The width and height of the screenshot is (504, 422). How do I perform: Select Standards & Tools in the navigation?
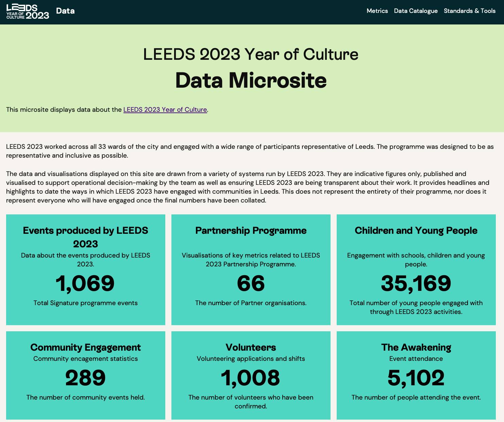click(470, 11)
